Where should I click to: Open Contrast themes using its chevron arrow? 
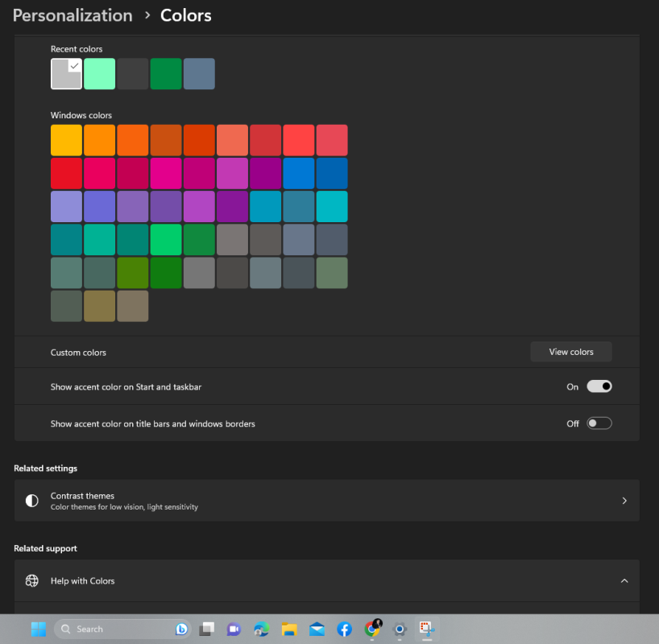coord(624,501)
